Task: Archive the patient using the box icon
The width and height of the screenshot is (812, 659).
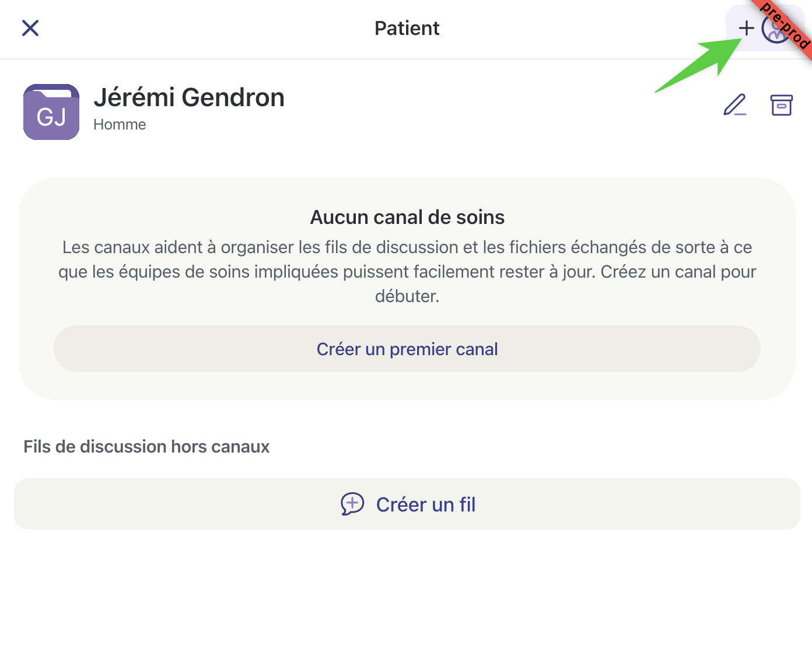Action: coord(781,105)
